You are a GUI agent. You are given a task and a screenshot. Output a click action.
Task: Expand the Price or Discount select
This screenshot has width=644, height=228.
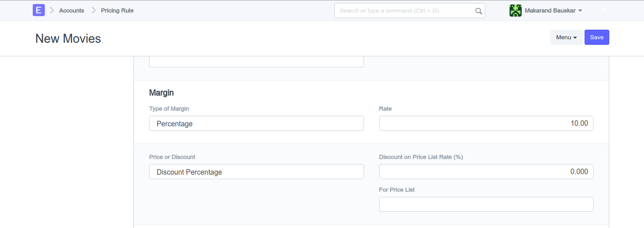click(256, 172)
